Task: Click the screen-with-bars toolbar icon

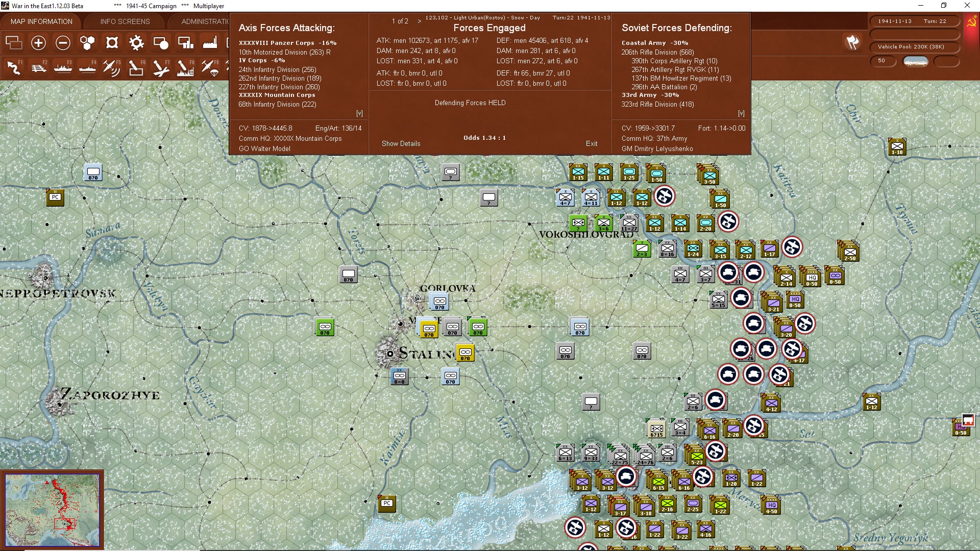Action: pos(185,43)
